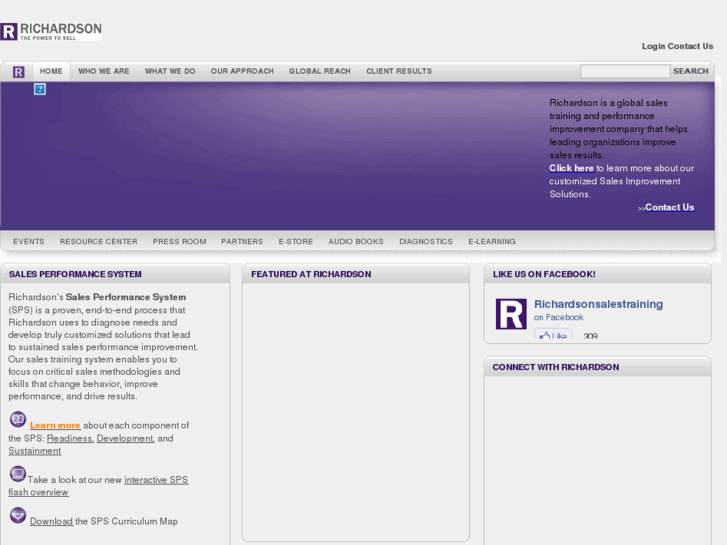This screenshot has width=727, height=545.
Task: Click the SALES PERFORMANCE SYSTEM heading
Action: pyautogui.click(x=75, y=274)
